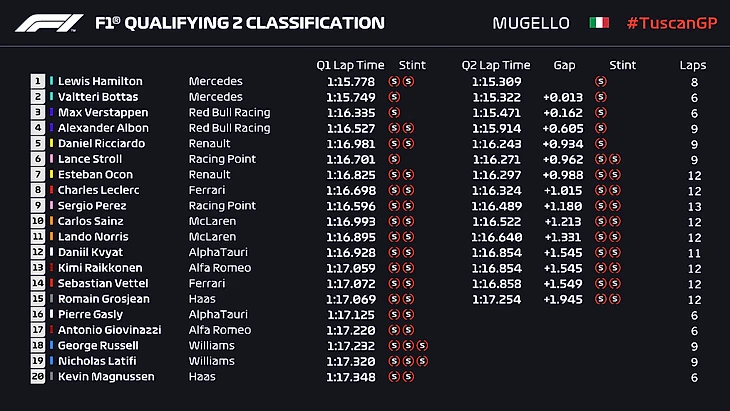Click Albon's Q2 stint tyre icon
This screenshot has height=411, width=730.
(x=600, y=128)
